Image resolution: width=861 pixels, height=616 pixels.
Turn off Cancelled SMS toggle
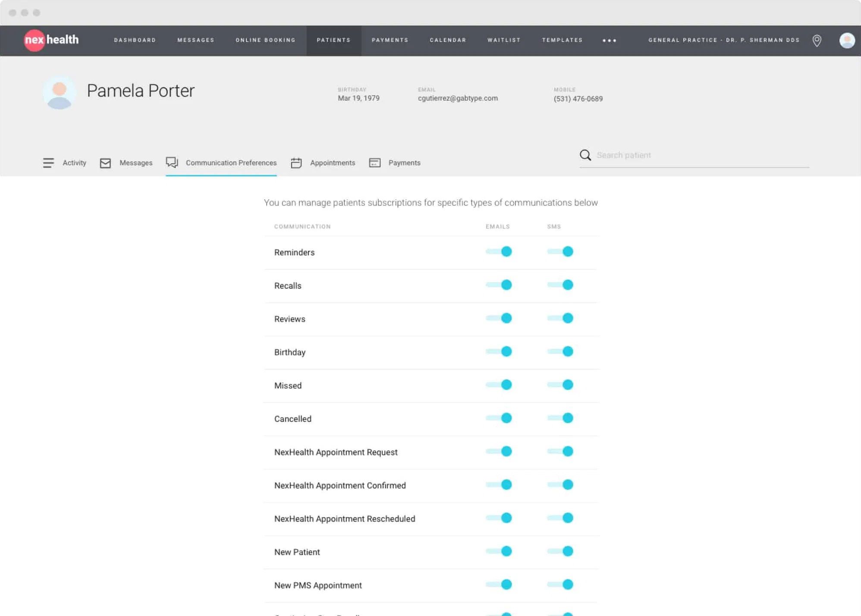pyautogui.click(x=560, y=418)
